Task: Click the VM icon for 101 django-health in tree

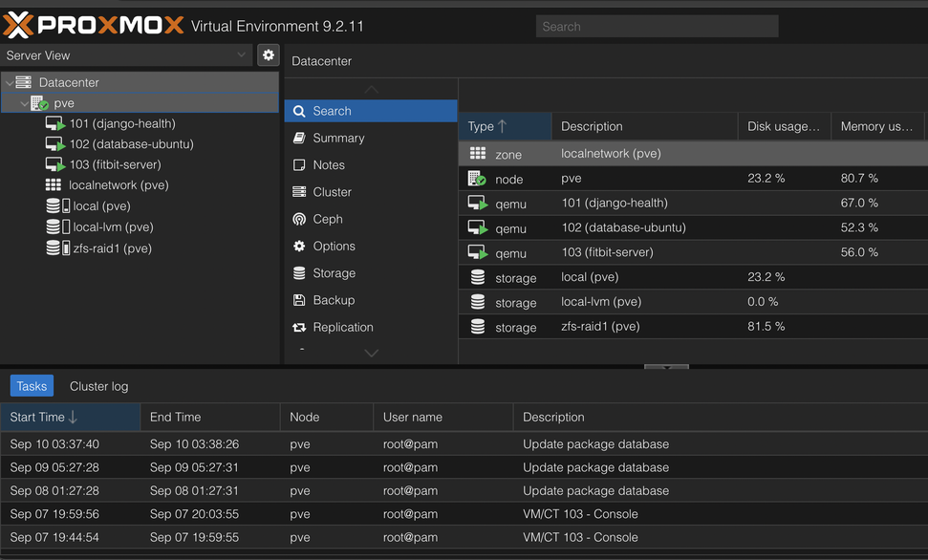Action: click(x=55, y=123)
